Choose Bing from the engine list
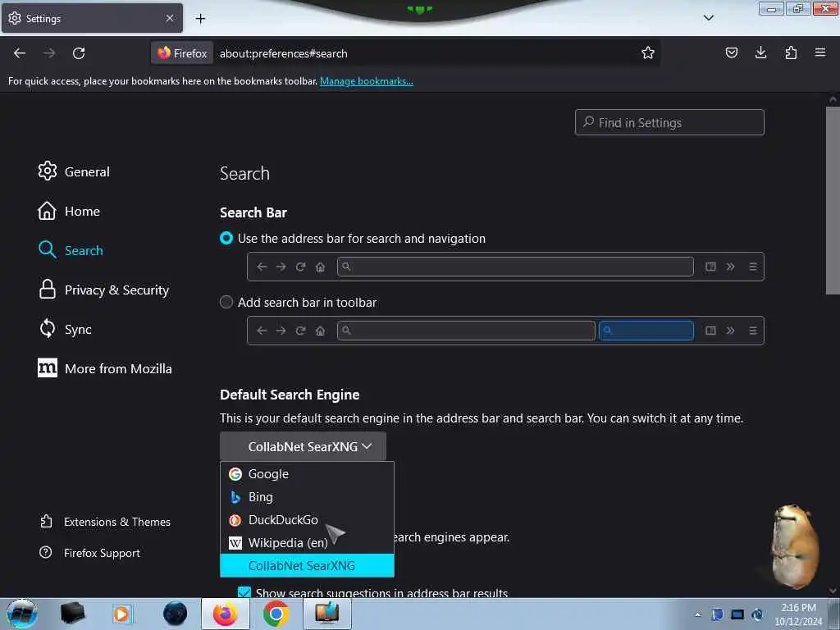 click(307, 497)
